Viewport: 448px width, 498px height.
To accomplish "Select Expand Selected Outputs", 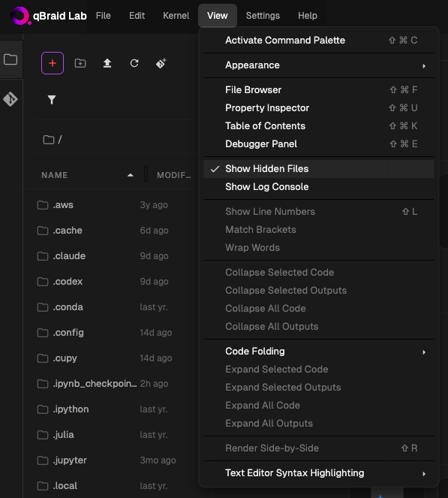I will click(318, 388).
